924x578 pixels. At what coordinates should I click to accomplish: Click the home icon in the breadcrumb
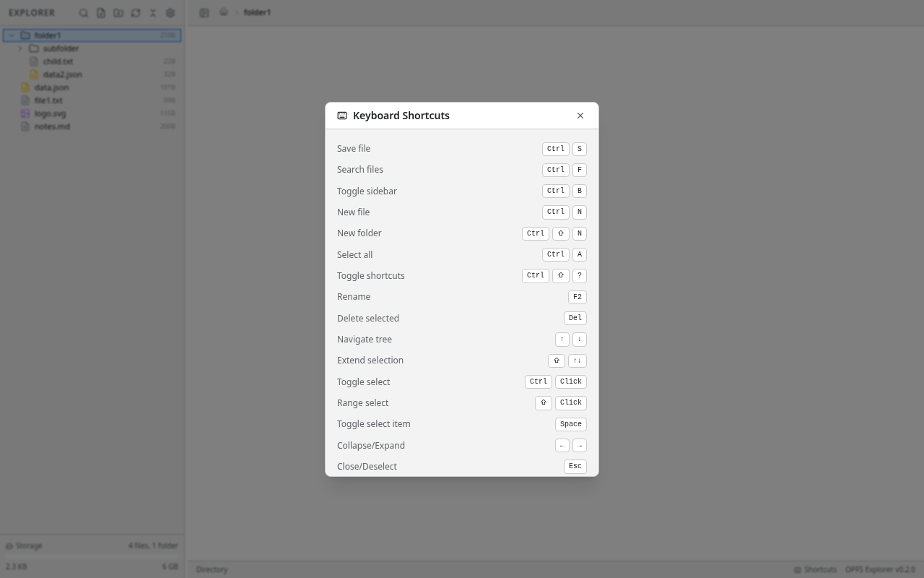pos(224,12)
